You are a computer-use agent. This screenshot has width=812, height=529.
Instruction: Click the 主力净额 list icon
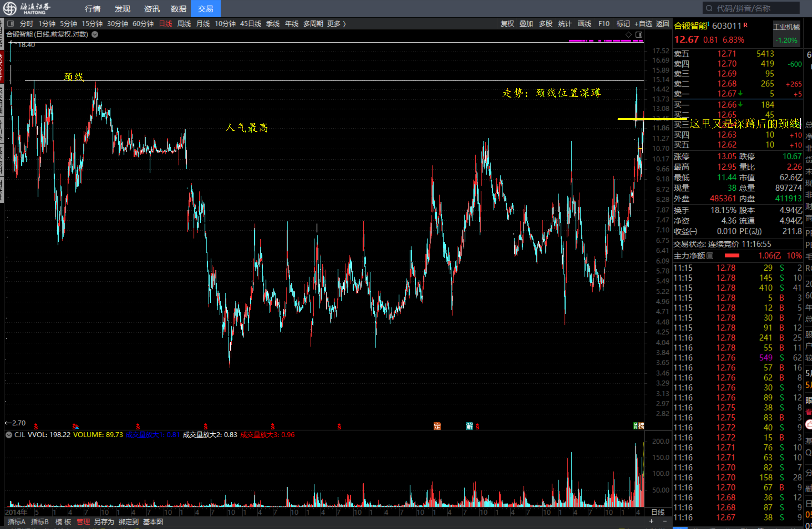710,256
